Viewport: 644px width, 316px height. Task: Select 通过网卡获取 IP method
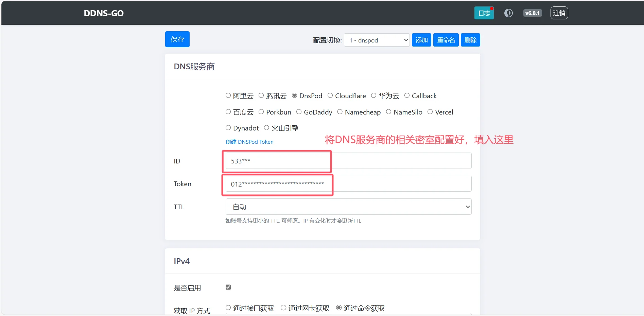click(x=283, y=308)
